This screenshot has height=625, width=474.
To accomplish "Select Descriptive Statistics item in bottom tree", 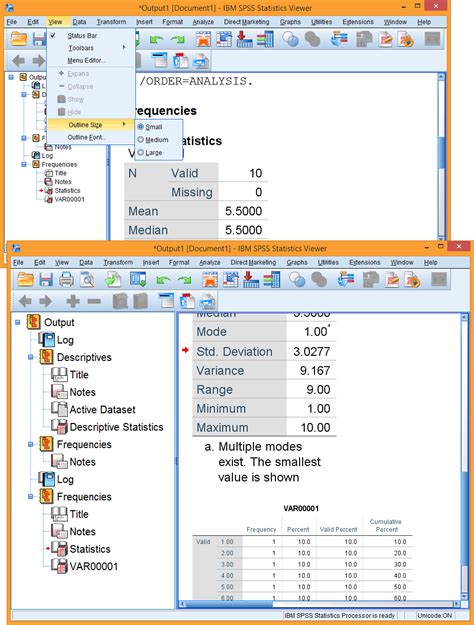I will pyautogui.click(x=116, y=427).
